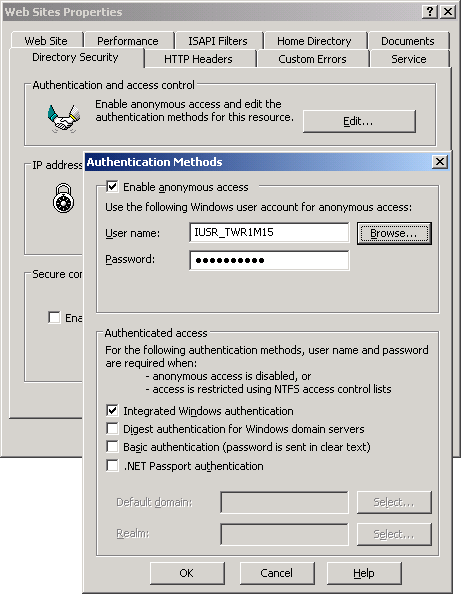Check .NET Passport authentication option
This screenshot has width=461, height=594.
[112, 466]
